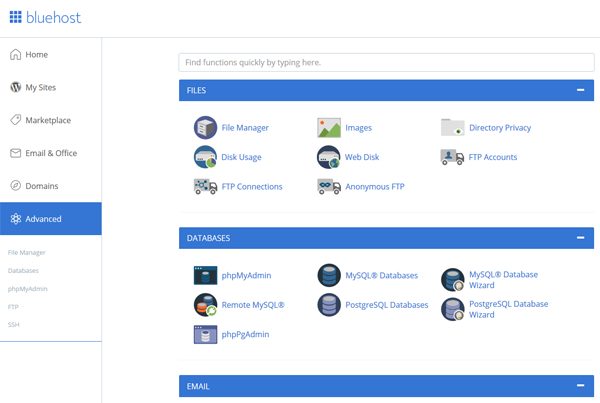Click the Disk Usage text link
600x403 pixels.
click(x=241, y=157)
